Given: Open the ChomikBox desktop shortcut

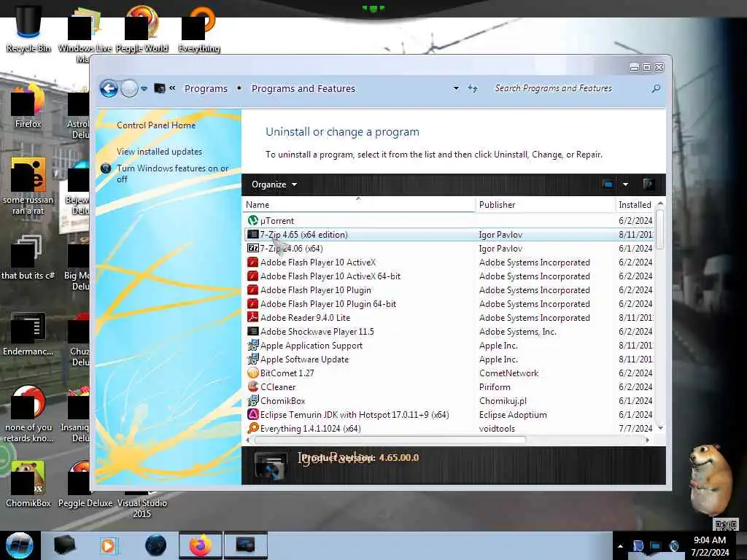Looking at the screenshot, I should pos(28,484).
